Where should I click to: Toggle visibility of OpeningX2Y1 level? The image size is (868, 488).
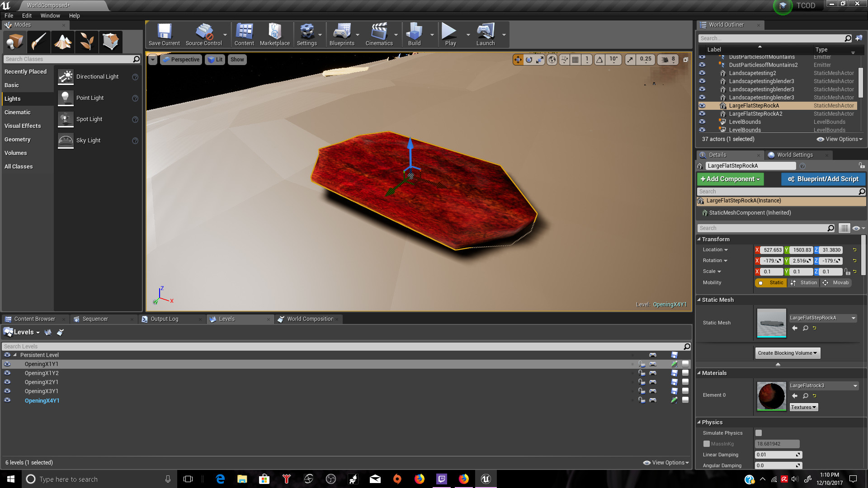[x=7, y=382]
